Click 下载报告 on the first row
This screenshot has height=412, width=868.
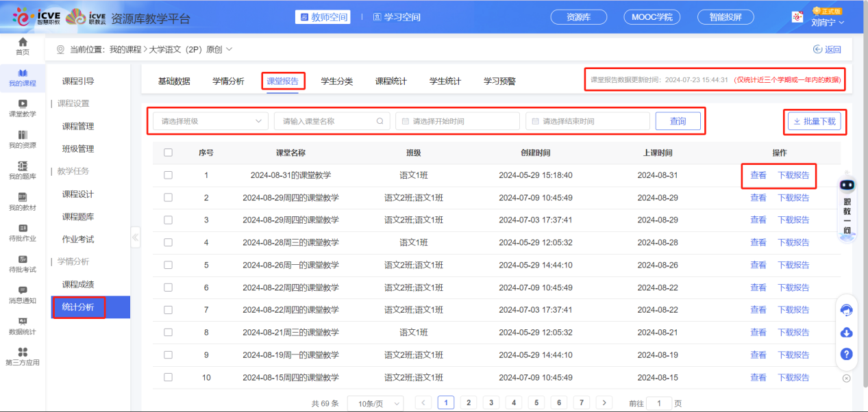(793, 175)
